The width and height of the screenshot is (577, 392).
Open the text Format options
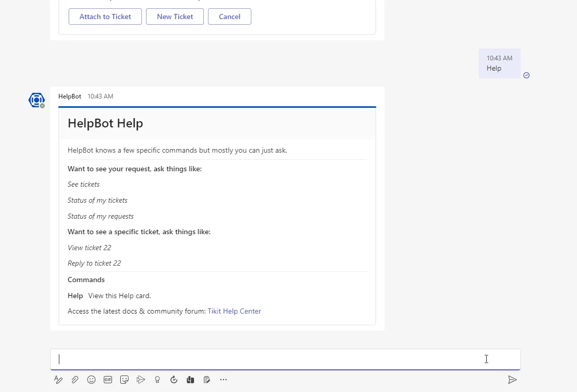click(58, 380)
